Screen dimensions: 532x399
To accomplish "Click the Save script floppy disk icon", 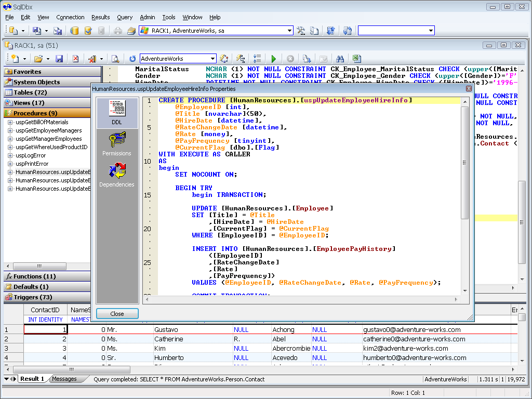I will (59, 59).
